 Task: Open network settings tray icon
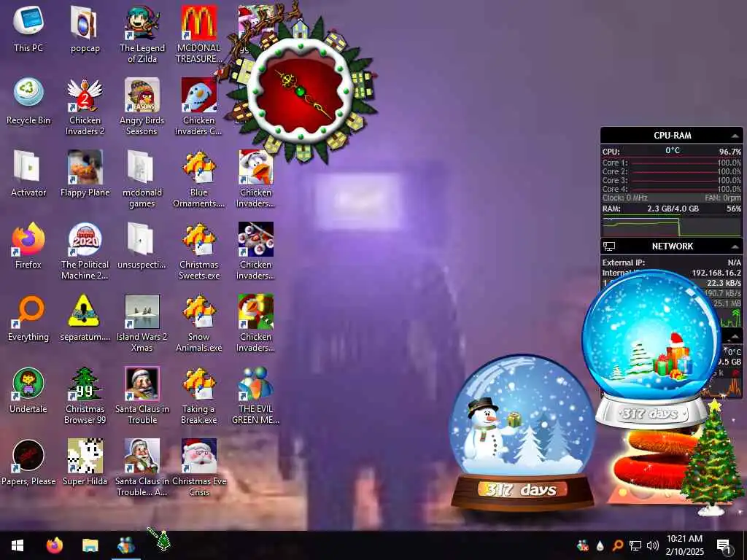pos(635,545)
